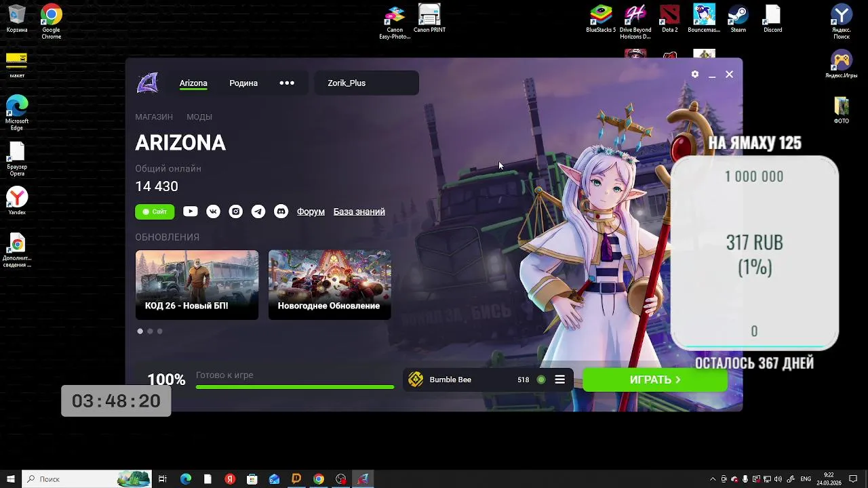Show hidden system tray icons
This screenshot has height=488, width=868.
(713, 479)
